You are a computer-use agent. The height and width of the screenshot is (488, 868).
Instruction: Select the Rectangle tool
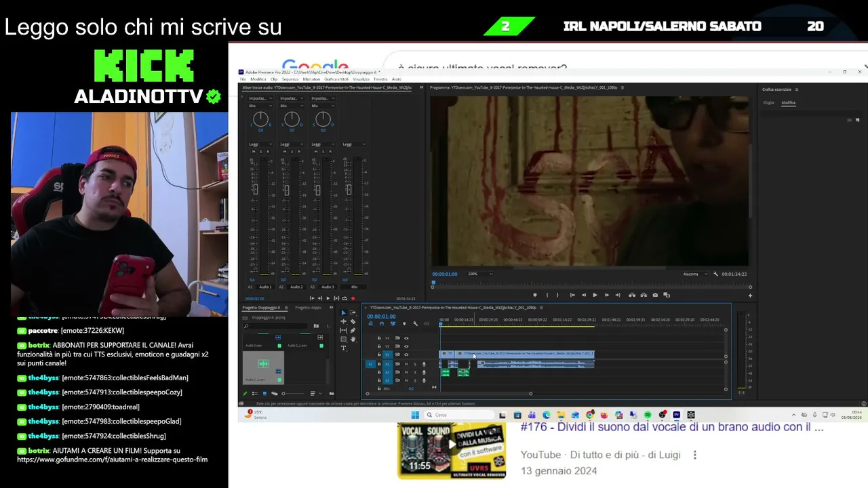[343, 339]
